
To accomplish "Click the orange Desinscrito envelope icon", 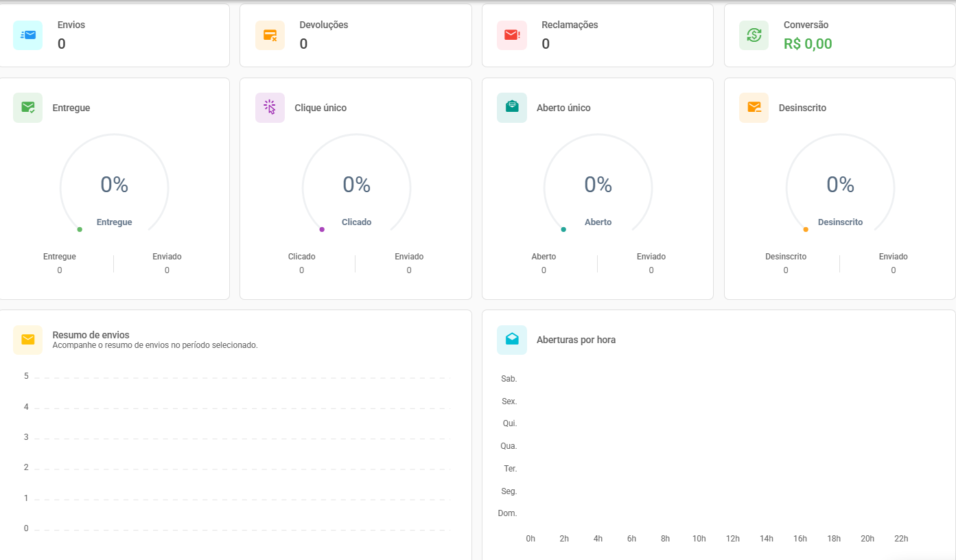I will (x=754, y=108).
